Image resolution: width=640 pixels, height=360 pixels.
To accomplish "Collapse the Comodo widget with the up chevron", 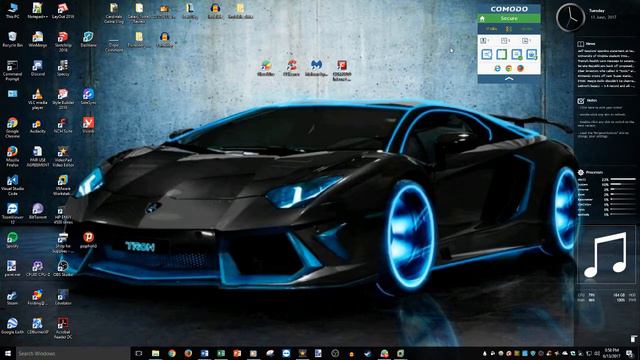I will (509, 78).
